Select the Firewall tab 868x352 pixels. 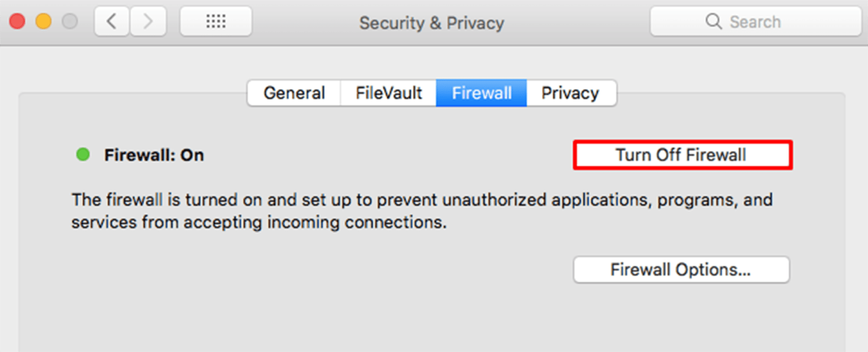[x=481, y=93]
